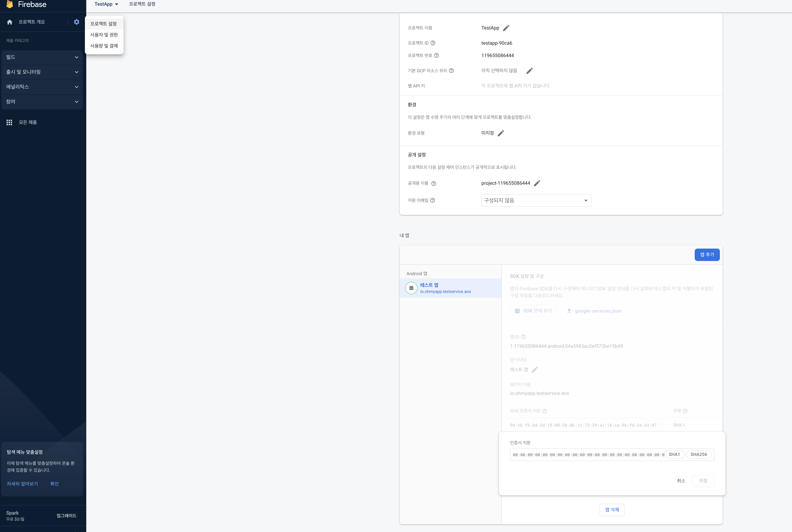The width and height of the screenshot is (792, 532).
Task: Edit default GCP resource location pencil
Action: click(529, 71)
